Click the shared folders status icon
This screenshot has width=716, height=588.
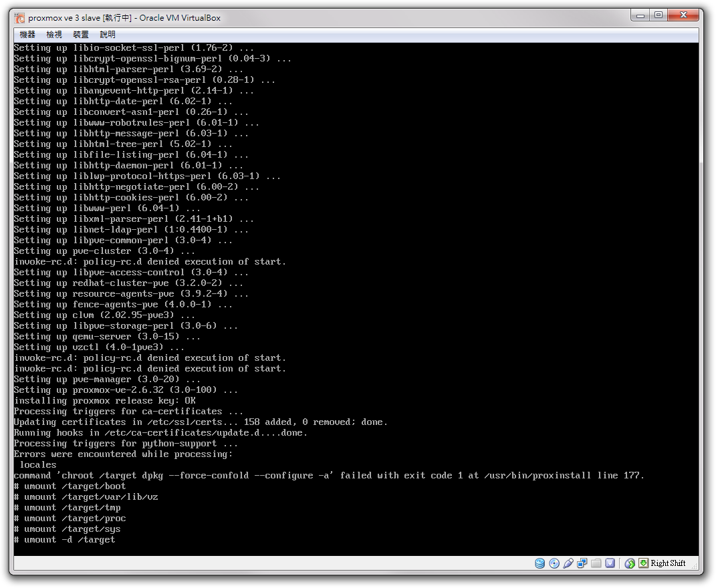[596, 563]
